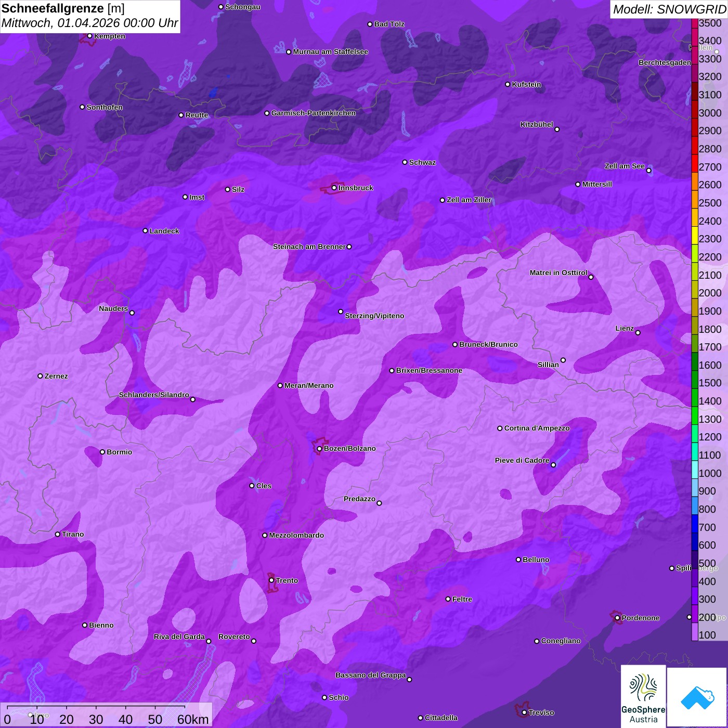Screen dimensions: 728x728
Task: Click the Trento city marker dot
Action: 271,580
